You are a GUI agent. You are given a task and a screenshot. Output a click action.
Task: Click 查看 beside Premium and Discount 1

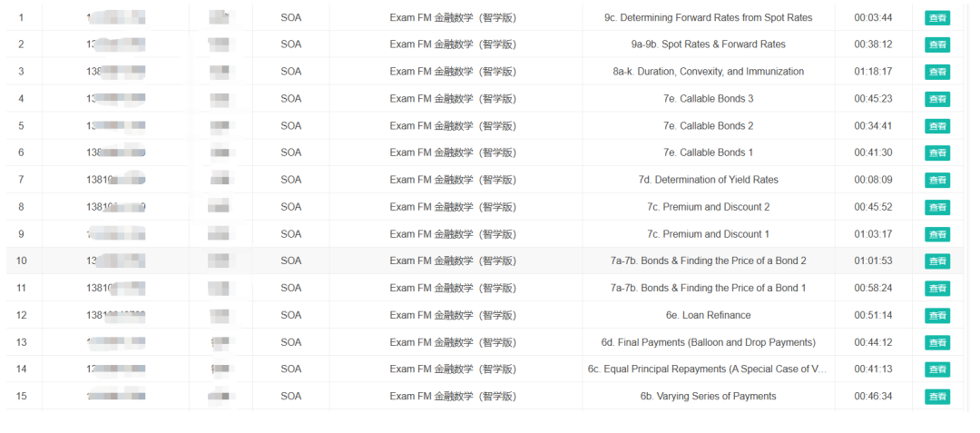[937, 234]
